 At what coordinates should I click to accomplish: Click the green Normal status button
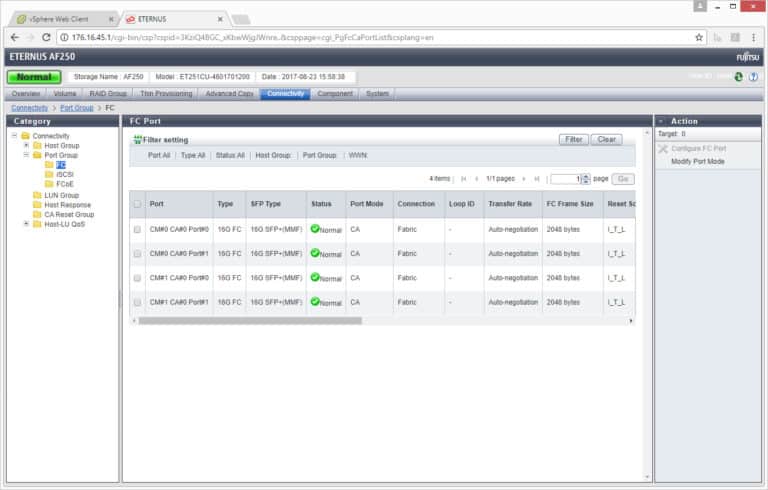click(34, 77)
